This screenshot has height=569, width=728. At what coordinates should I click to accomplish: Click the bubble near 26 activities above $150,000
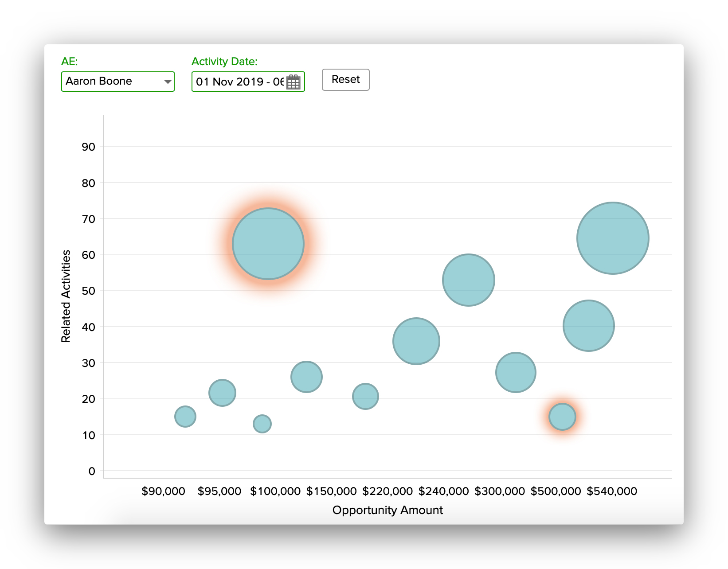tap(306, 377)
